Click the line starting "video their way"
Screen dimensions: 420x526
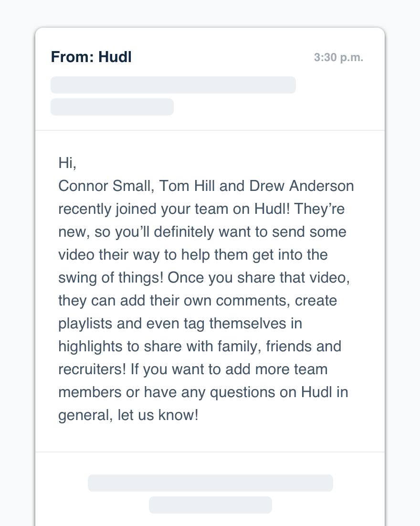[193, 254]
